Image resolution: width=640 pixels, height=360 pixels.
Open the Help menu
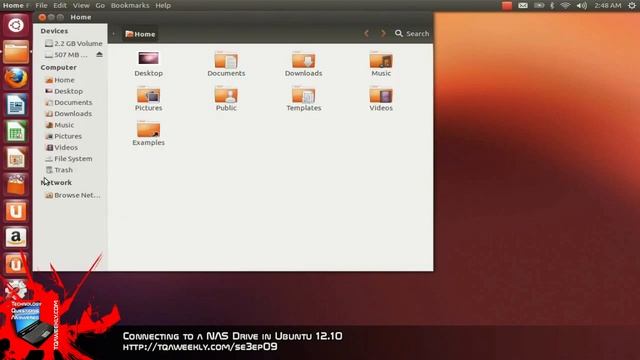point(163,5)
